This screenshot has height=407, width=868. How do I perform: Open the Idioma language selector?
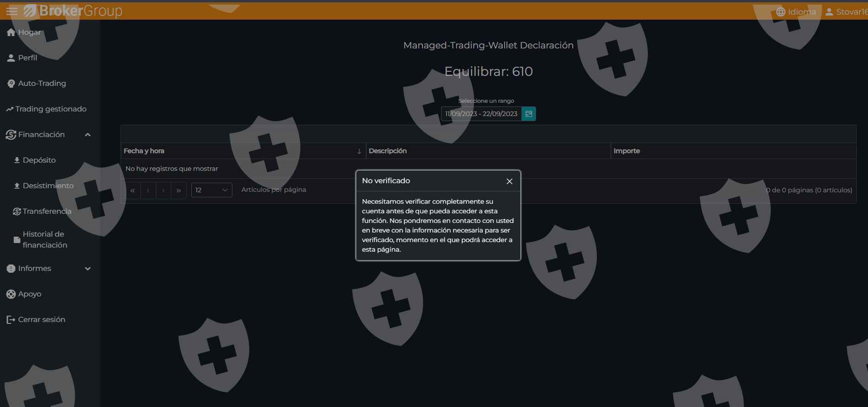(x=796, y=12)
